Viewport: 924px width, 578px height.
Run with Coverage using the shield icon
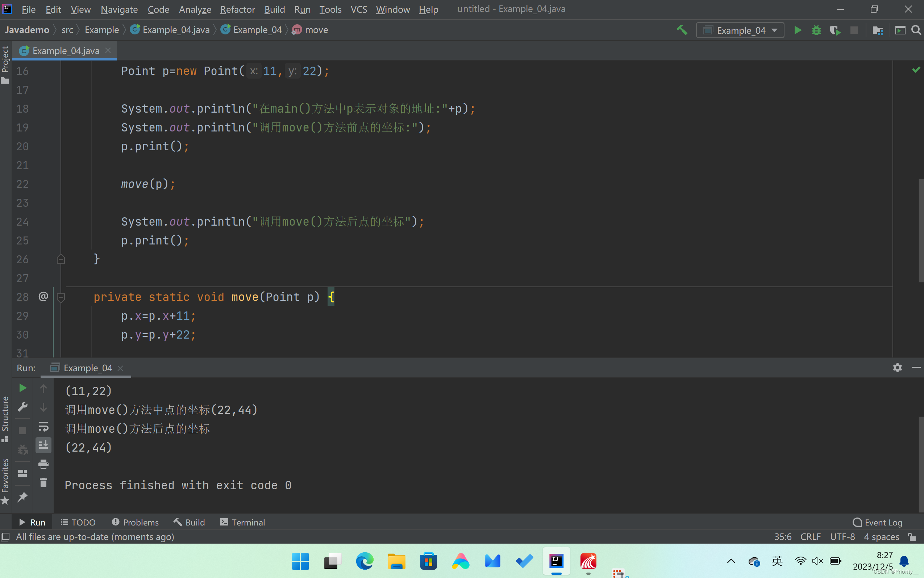pyautogui.click(x=835, y=30)
